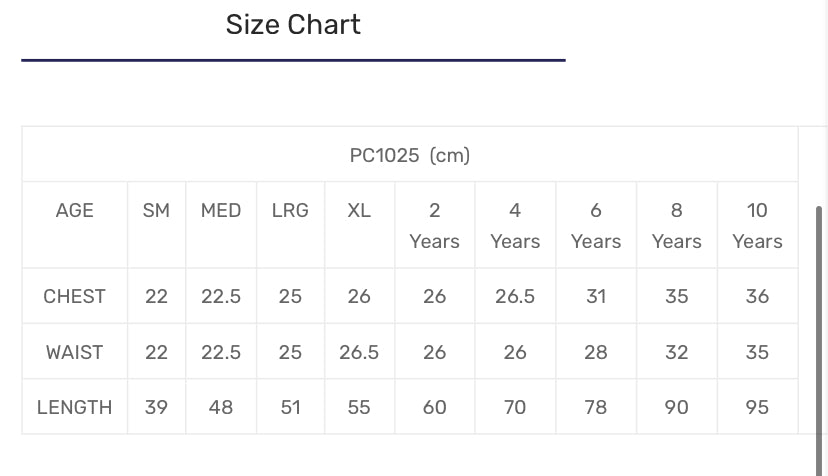Click the MED size column header

(221, 210)
